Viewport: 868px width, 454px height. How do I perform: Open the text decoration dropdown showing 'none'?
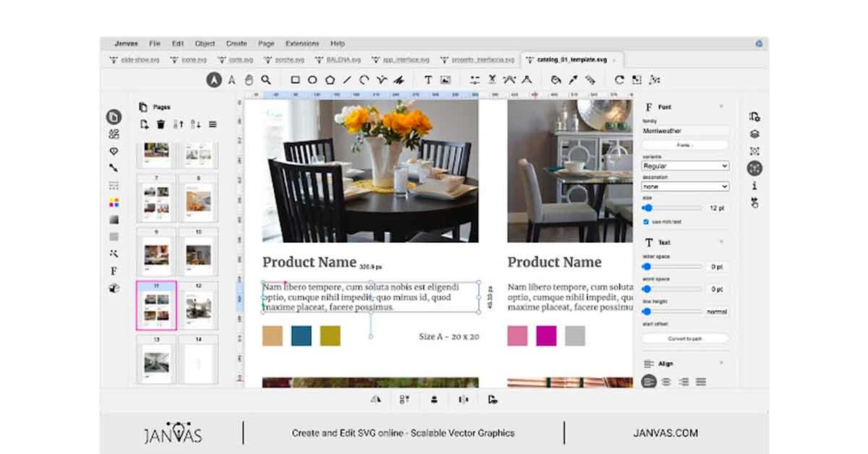pos(685,187)
